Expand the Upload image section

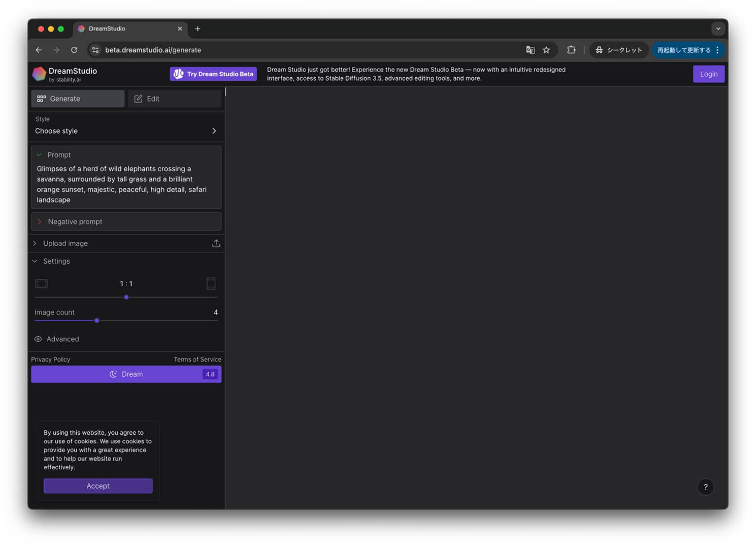(x=126, y=243)
